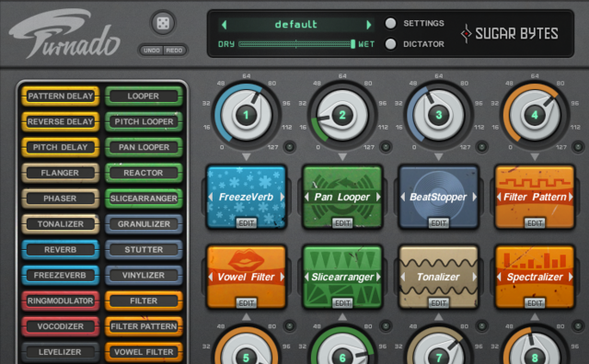Screen dimensions: 589x364
Task: Click the UNDO button
Action: pyautogui.click(x=152, y=51)
